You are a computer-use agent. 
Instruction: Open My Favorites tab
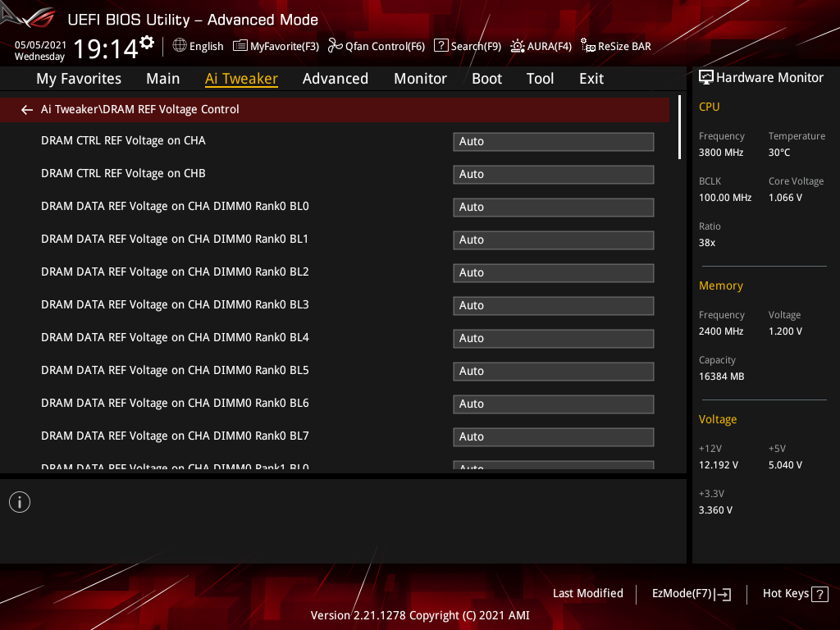(x=79, y=79)
